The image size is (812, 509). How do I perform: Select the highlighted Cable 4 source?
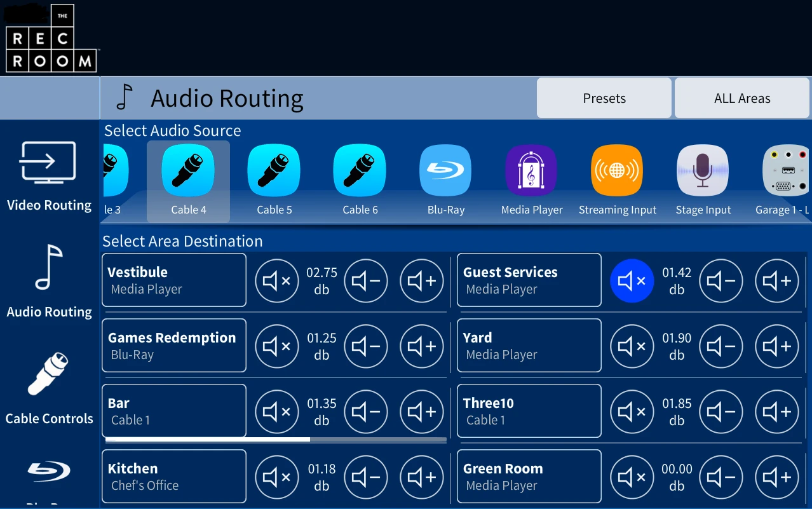[188, 170]
